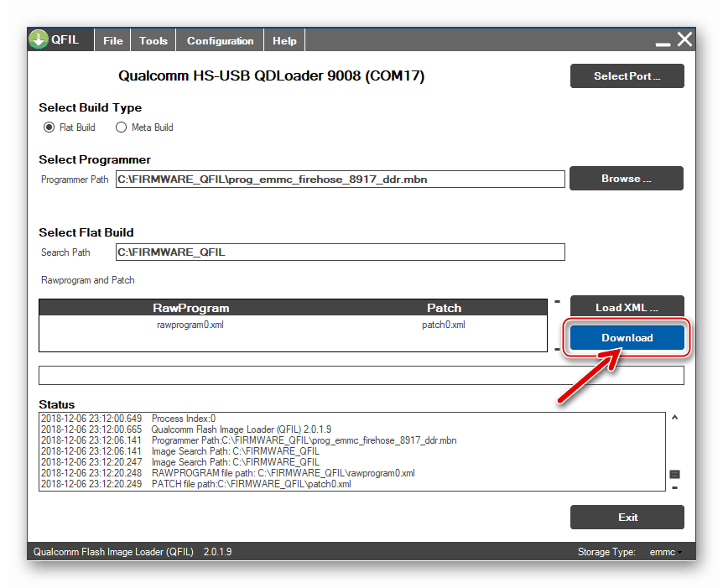The width and height of the screenshot is (723, 588).
Task: Click the Load XML button
Action: point(627,307)
